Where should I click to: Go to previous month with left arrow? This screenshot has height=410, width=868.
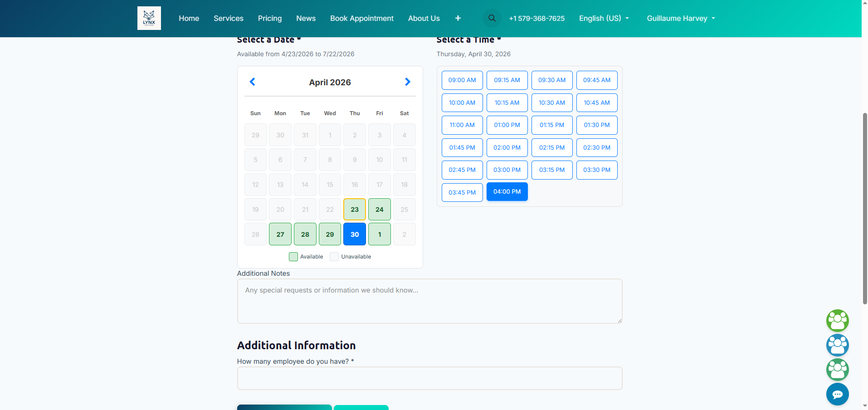coord(253,82)
